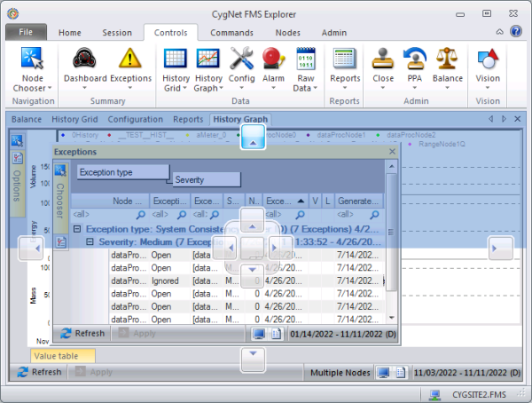Screen dimensions: 532x403
Task: Click the Exceptions panel scroll up arrow
Action: 392,167
